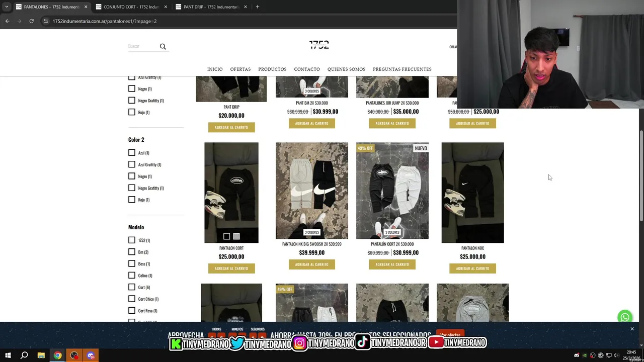Add PANTALON NOC to cart
The image size is (644, 362).
click(x=472, y=268)
